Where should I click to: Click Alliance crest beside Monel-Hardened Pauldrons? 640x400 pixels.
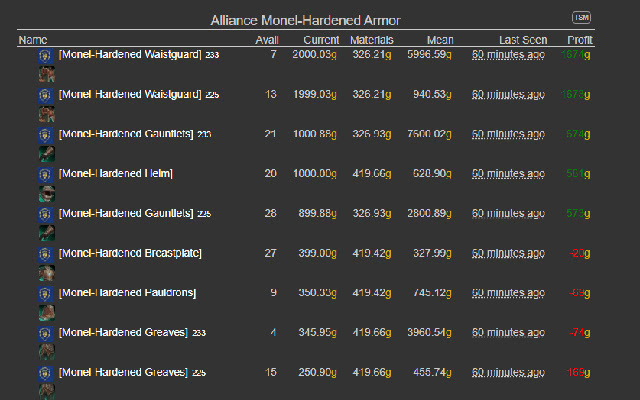45,293
